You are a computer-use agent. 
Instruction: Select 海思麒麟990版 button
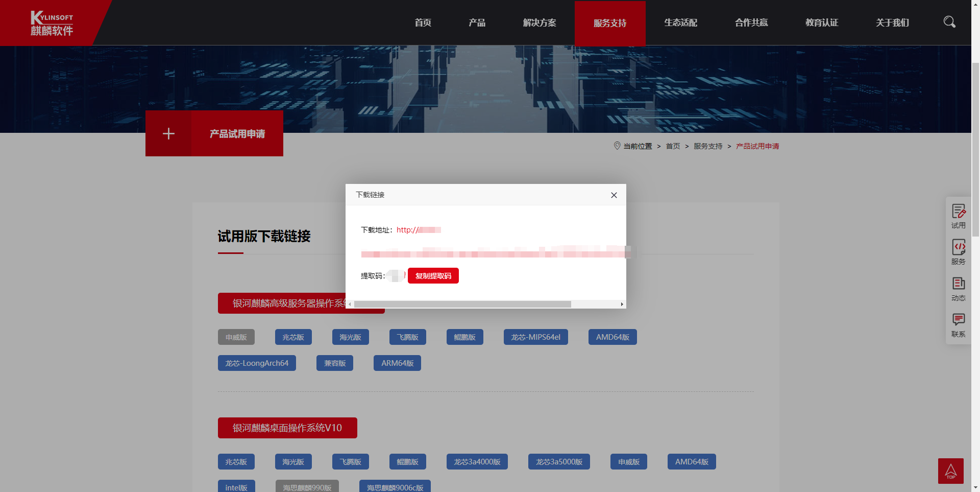click(307, 486)
